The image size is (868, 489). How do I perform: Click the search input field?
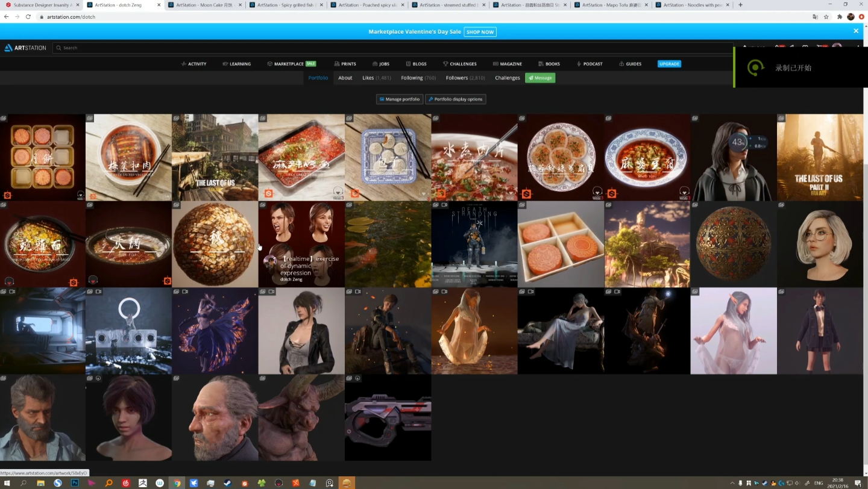pyautogui.click(x=392, y=48)
